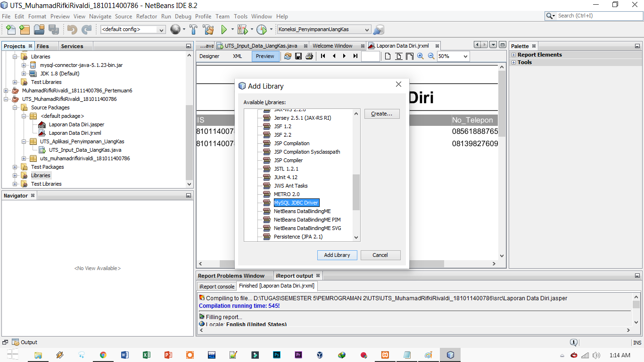Open the Koneksi_PenyimpananUangKas connection dropdown
644x362 pixels.
tap(324, 29)
